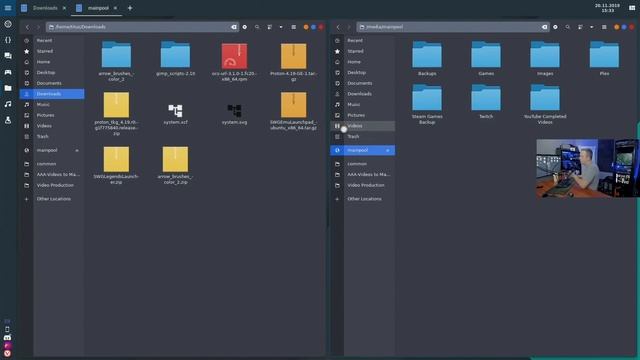Select Videos in mainpool window sidebar
640x360 pixels.
point(363,126)
